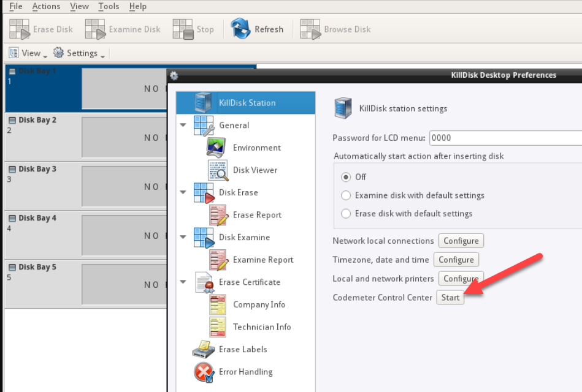Viewport: 582px width, 392px height.
Task: Select the Examine Report icon
Action: coord(218,260)
